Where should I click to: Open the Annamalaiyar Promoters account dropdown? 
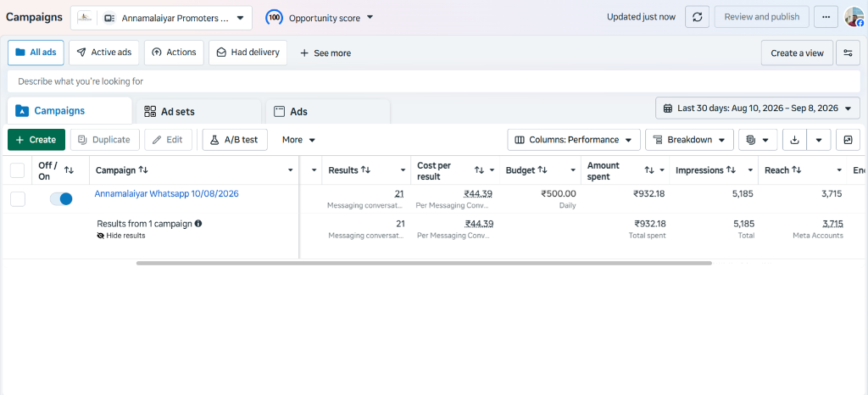point(161,18)
